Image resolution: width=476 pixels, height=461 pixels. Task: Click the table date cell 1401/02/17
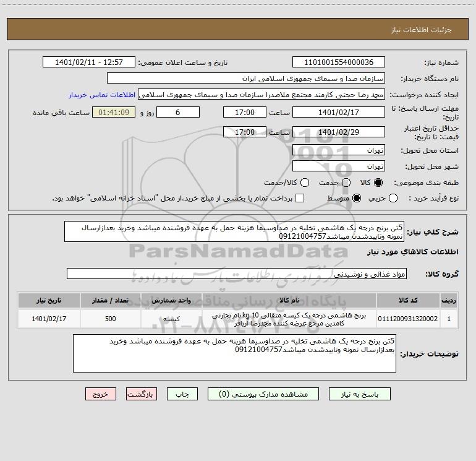pyautogui.click(x=49, y=319)
